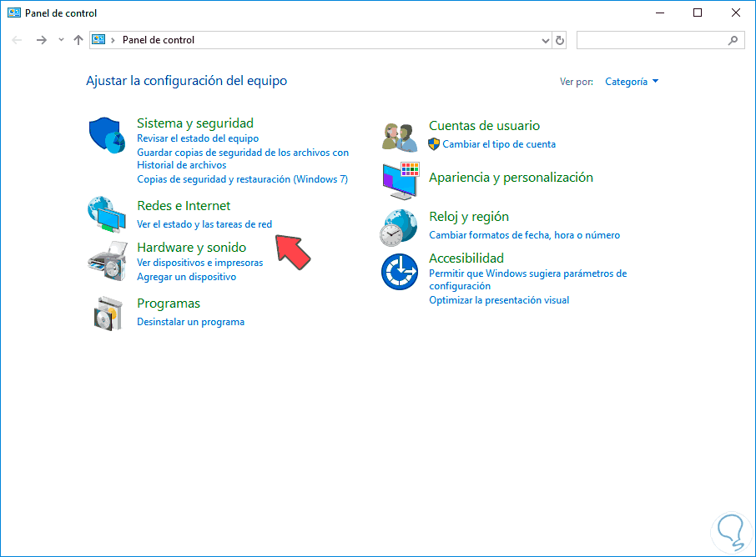Open Reloj y región category
The height and width of the screenshot is (557, 756).
point(469,217)
